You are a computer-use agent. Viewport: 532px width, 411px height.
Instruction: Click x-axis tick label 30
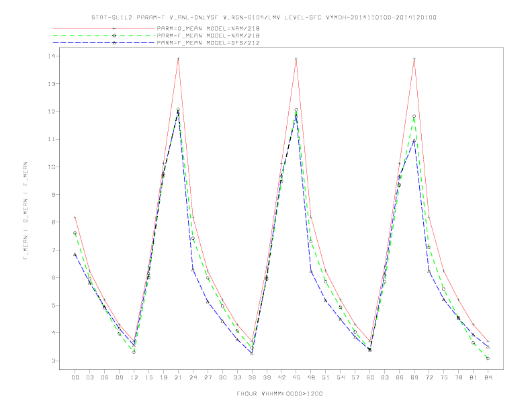coord(222,377)
